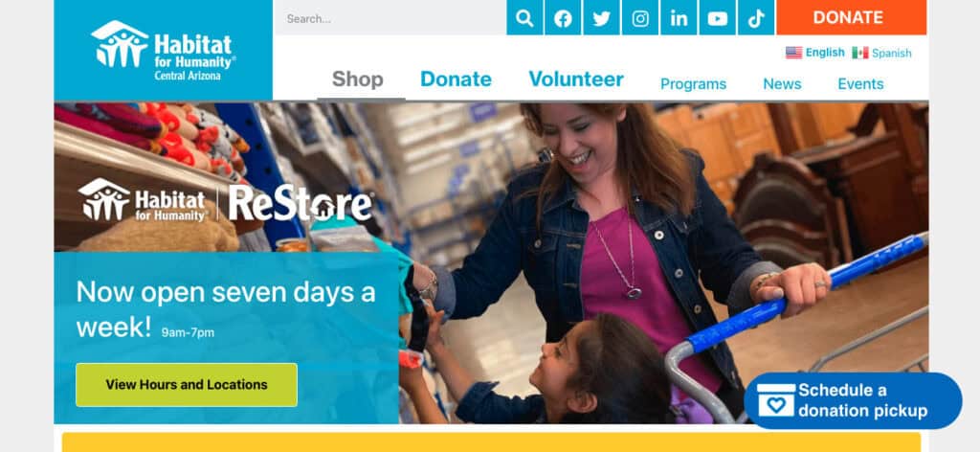Click the donation box heart icon
The image size is (980, 452).
775,400
